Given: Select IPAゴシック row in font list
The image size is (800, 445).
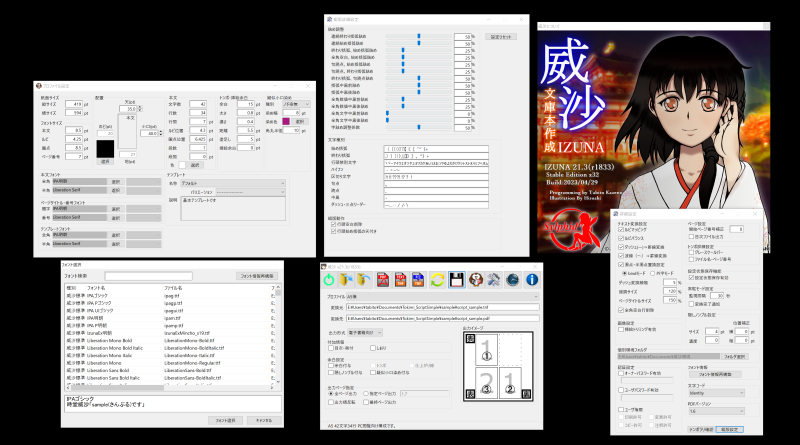Looking at the screenshot, I should point(169,295).
